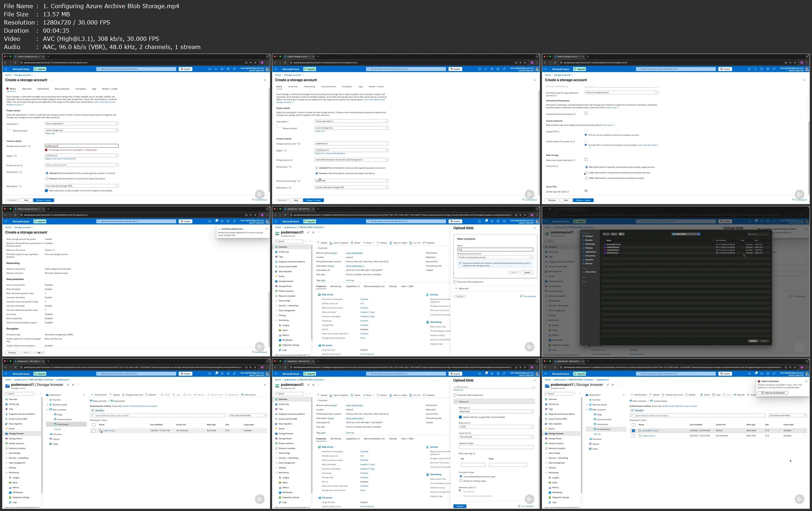Click 'Deploy to an Azure Extended Zone' under East US
This screenshot has width=812, height=511.
60,159
